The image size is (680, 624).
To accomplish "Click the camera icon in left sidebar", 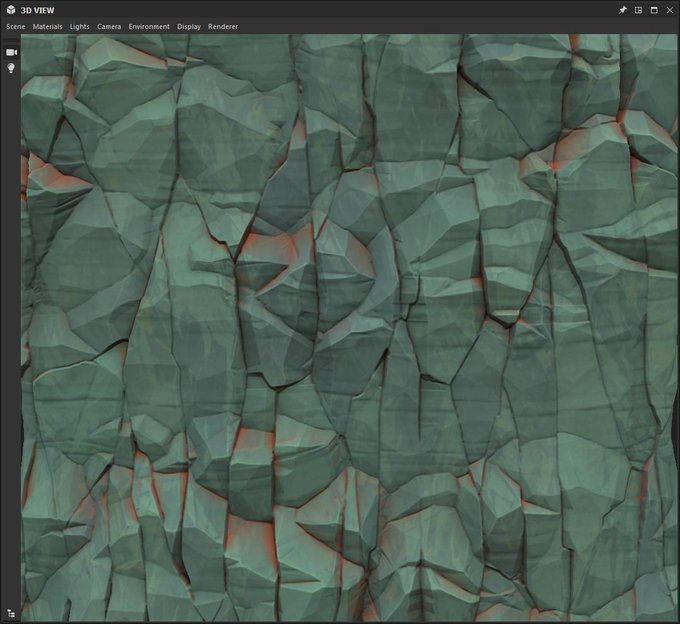I will 11,52.
